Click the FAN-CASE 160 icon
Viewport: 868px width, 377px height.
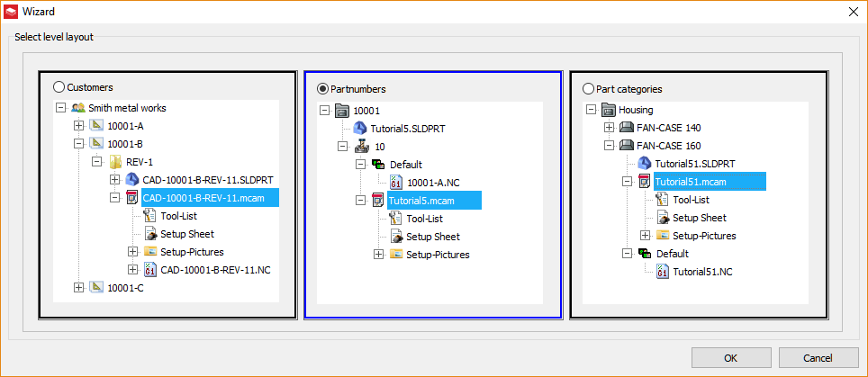[626, 146]
